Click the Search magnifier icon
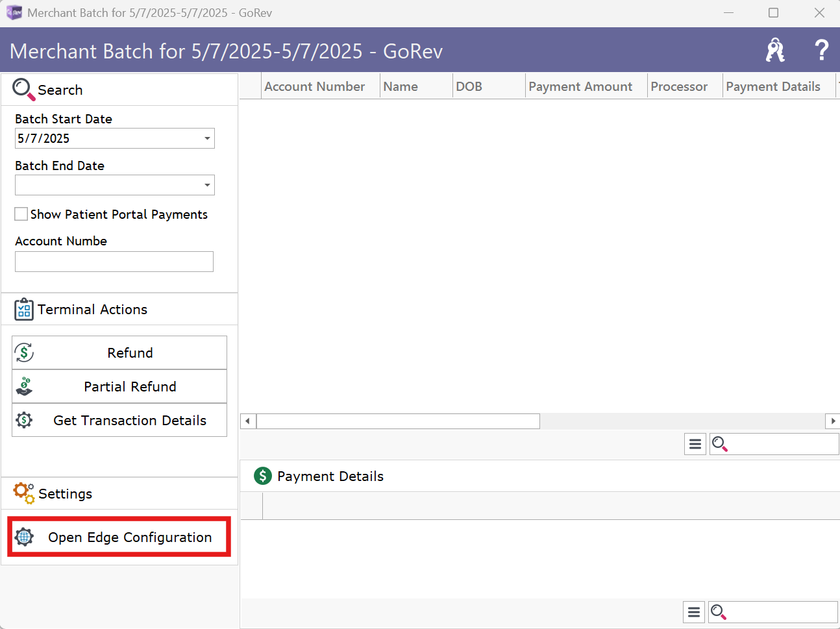This screenshot has width=840, height=629. click(x=23, y=90)
